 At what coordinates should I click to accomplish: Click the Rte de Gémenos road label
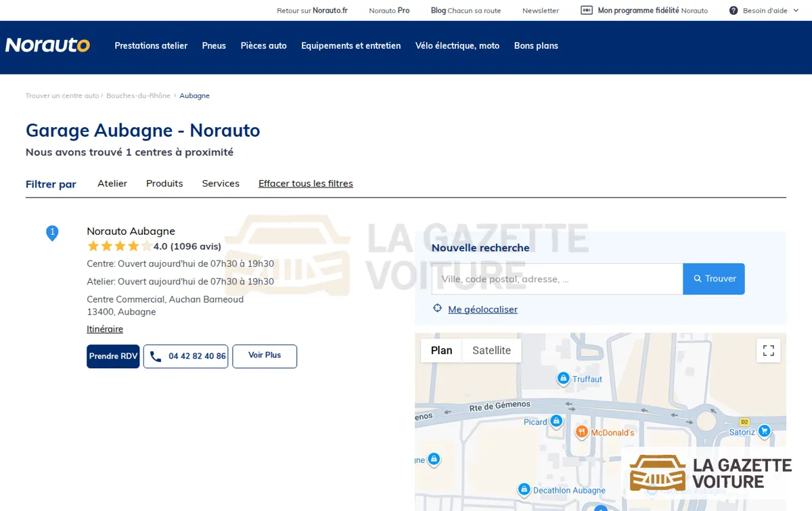pos(500,406)
